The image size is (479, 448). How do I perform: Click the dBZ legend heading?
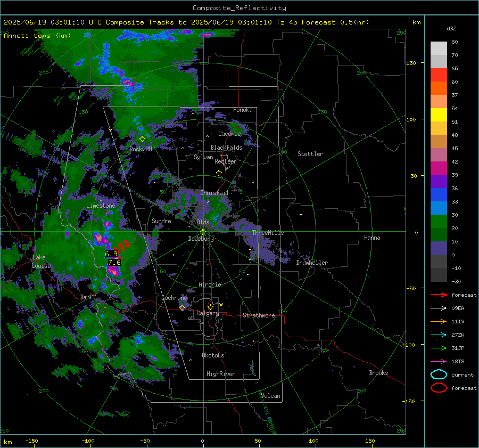451,28
